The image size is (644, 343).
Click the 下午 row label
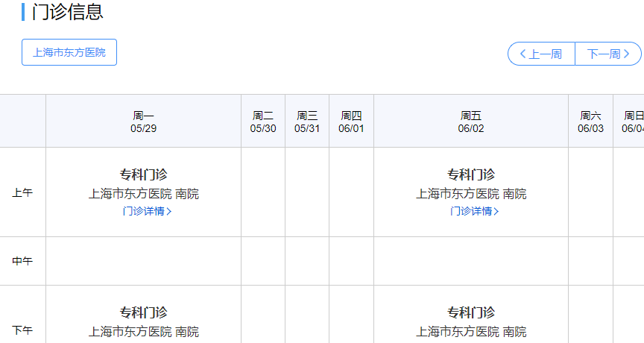(22, 330)
